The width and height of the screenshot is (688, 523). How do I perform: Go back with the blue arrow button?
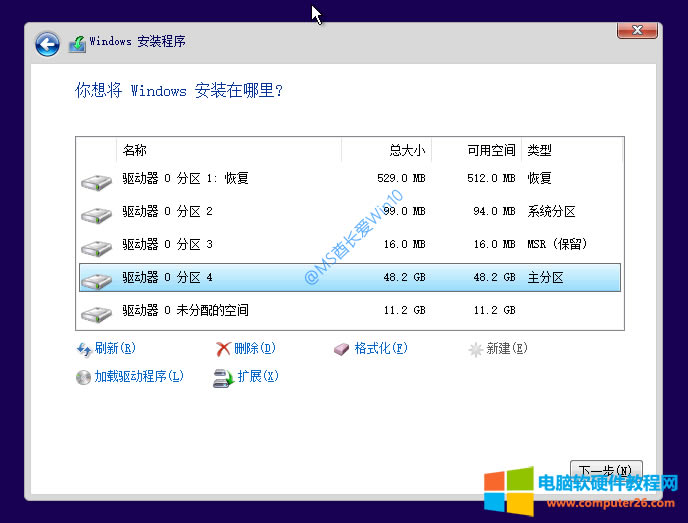[47, 44]
